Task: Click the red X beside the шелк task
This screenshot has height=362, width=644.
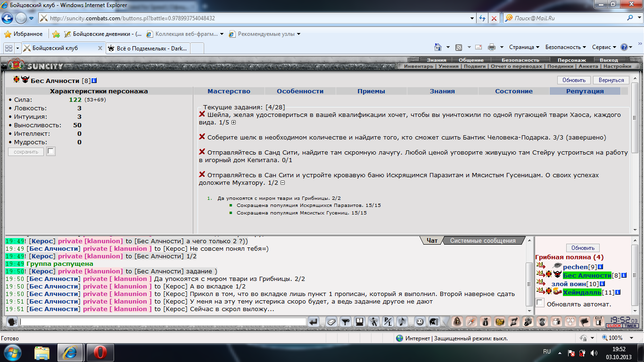Action: point(202,137)
